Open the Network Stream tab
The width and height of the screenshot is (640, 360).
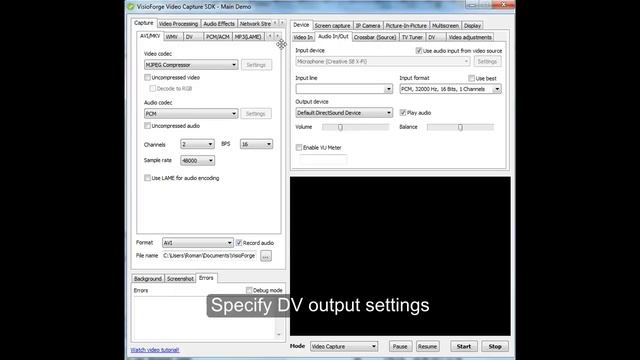tap(255, 24)
